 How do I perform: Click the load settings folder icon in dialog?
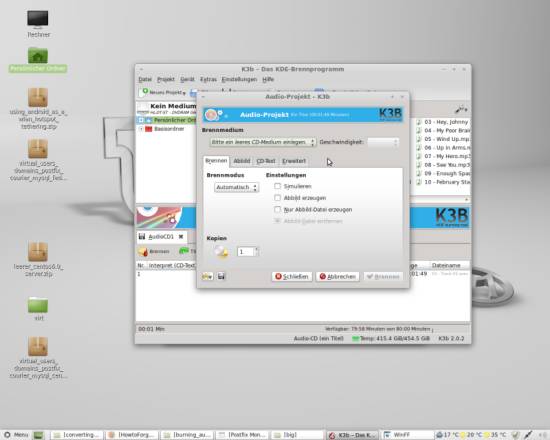click(207, 276)
